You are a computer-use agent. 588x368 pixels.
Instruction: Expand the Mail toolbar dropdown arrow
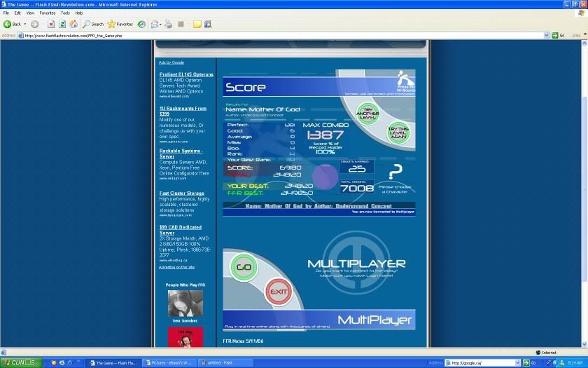pyautogui.click(x=160, y=24)
